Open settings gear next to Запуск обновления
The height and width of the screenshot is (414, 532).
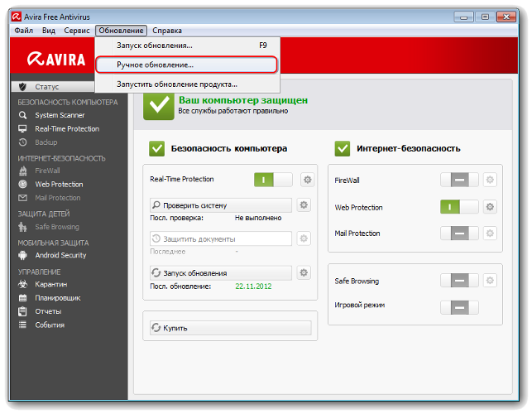coord(304,272)
